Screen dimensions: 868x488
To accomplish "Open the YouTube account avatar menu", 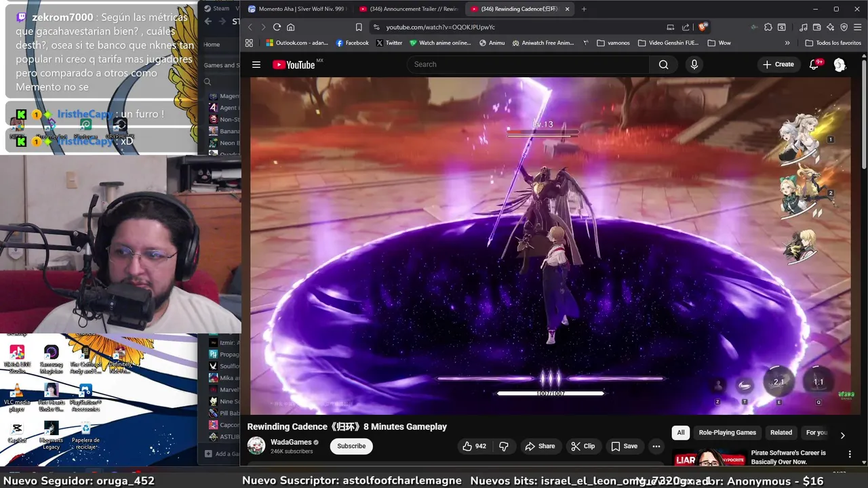I will tap(840, 64).
